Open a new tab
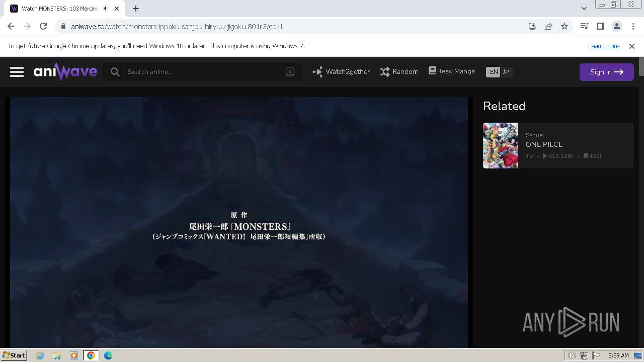The image size is (644, 362). (x=136, y=9)
